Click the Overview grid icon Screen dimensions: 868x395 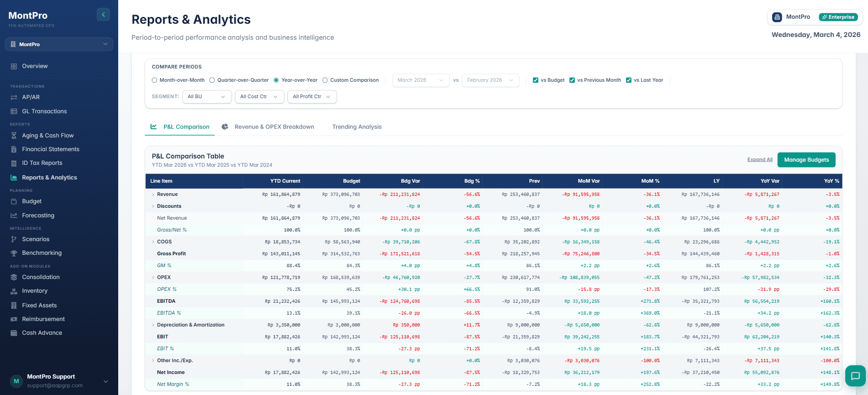coord(14,66)
